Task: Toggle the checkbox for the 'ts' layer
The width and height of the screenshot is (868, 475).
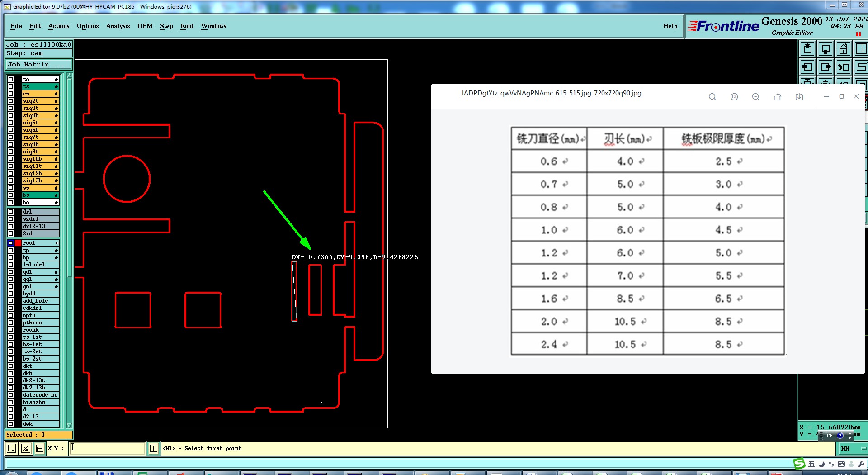Action: tap(11, 86)
